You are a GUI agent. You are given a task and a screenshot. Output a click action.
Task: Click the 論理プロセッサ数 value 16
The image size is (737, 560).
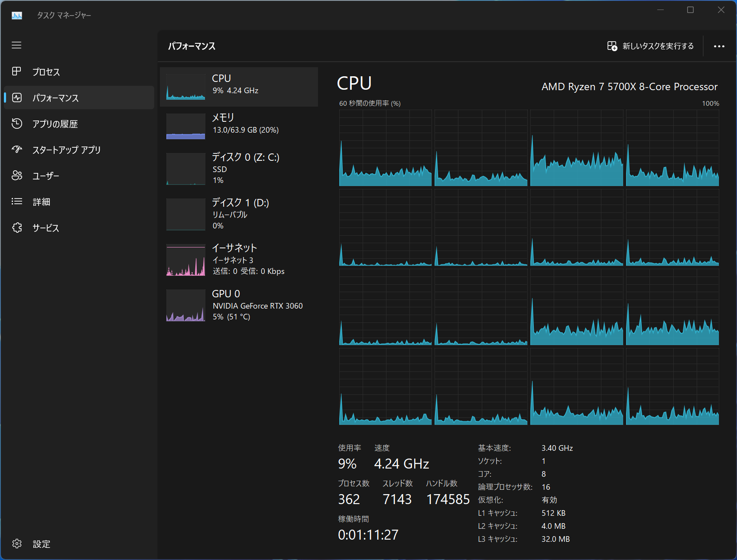coord(546,487)
